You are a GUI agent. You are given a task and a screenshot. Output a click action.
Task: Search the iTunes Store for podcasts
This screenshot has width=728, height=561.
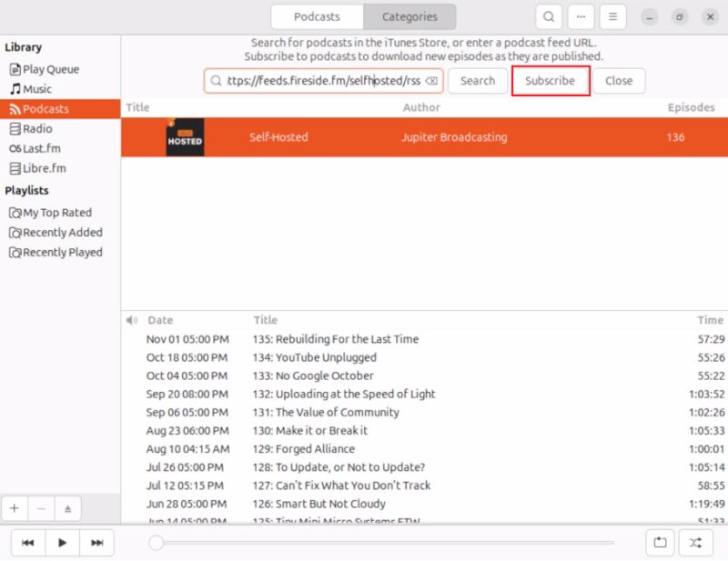coord(477,80)
